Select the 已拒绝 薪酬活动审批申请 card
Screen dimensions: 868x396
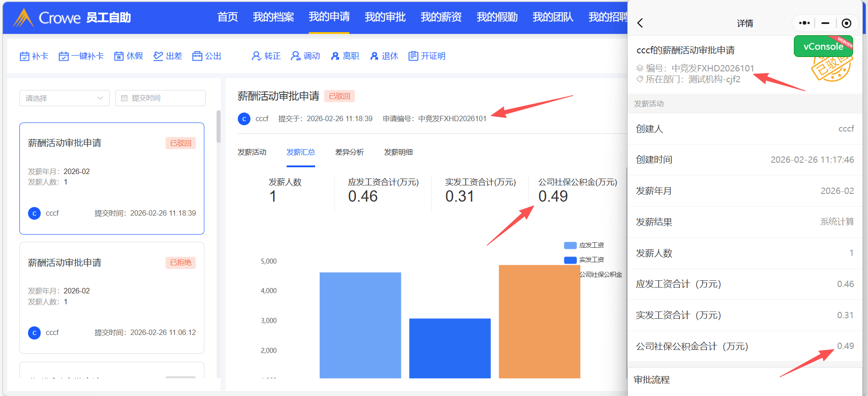[112, 297]
